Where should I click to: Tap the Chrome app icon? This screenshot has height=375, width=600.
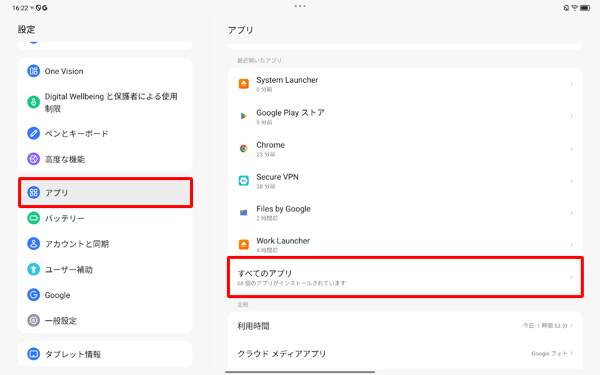[x=244, y=148]
